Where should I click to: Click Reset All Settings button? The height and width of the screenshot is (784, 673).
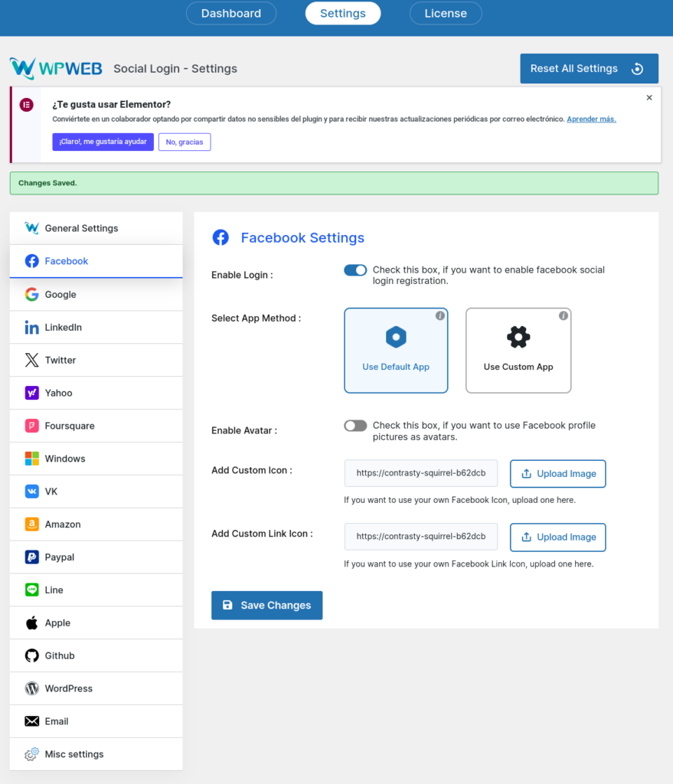589,68
